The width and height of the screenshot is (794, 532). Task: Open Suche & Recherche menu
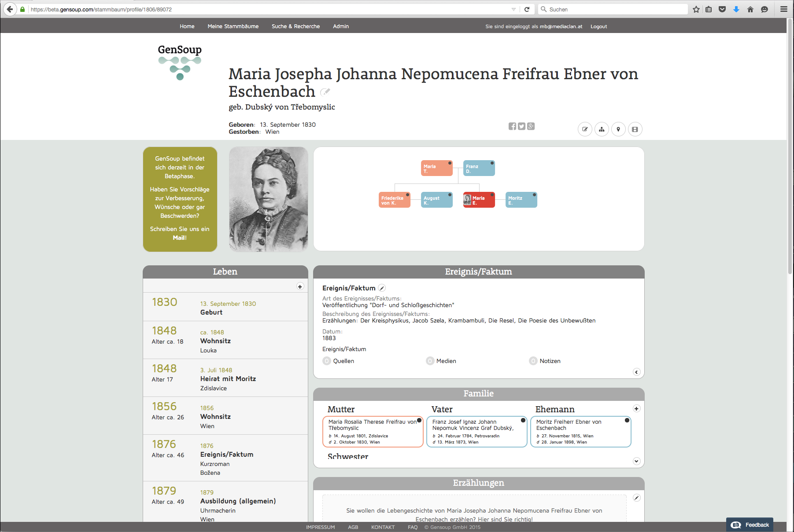click(x=295, y=26)
